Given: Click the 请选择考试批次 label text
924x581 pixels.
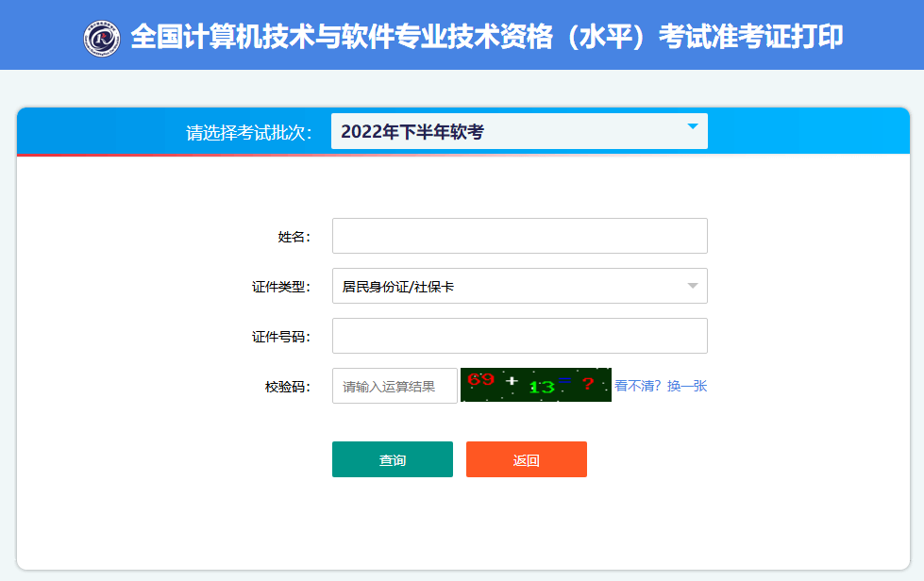Looking at the screenshot, I should tap(248, 132).
